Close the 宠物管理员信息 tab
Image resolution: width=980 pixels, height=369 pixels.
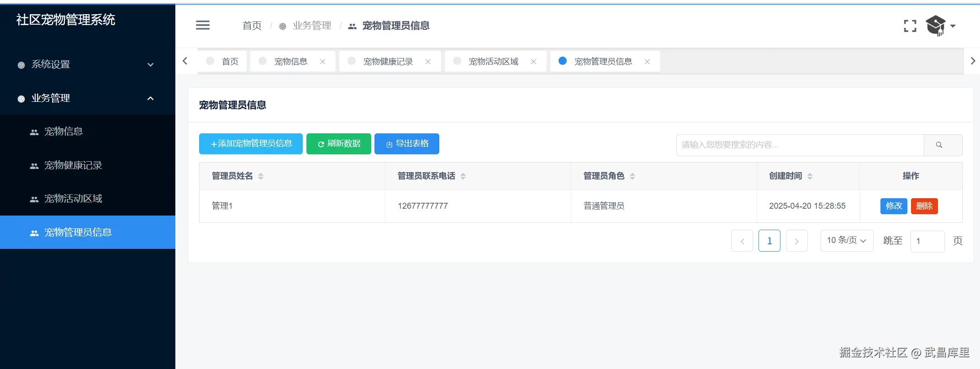647,62
